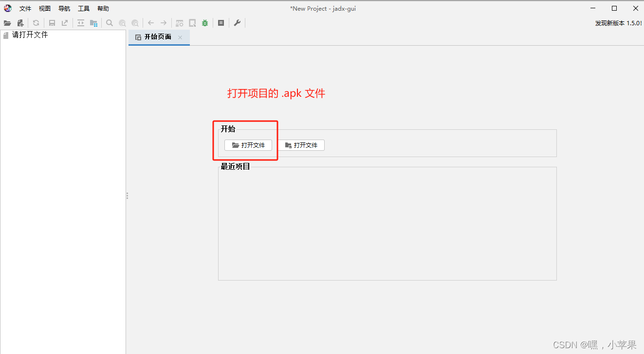
Task: Maximize the jadx-gui window
Action: (x=614, y=8)
